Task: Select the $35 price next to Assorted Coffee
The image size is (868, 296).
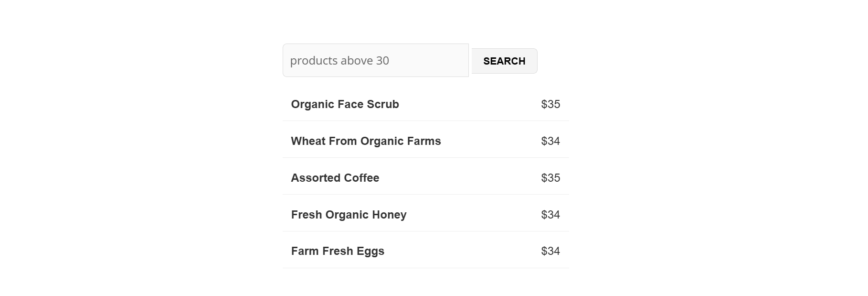Action: 550,178
